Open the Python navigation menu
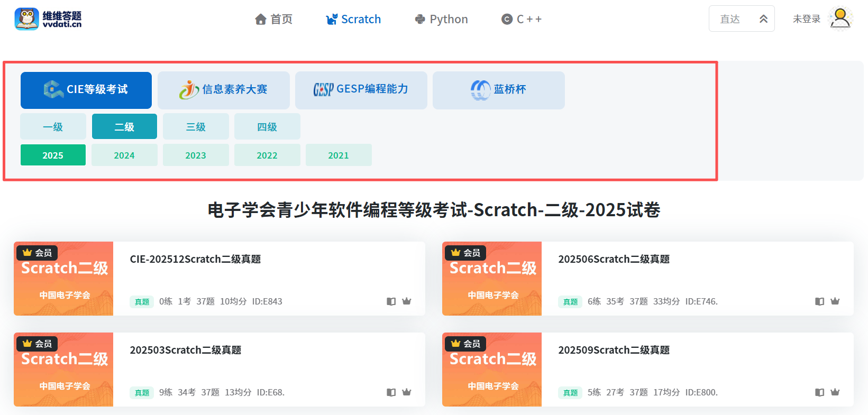 point(441,20)
